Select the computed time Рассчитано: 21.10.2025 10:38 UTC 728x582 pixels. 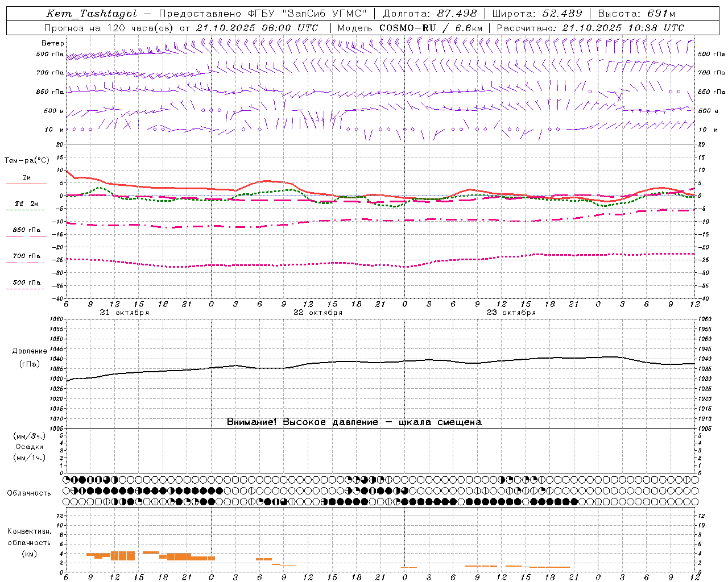590,28
